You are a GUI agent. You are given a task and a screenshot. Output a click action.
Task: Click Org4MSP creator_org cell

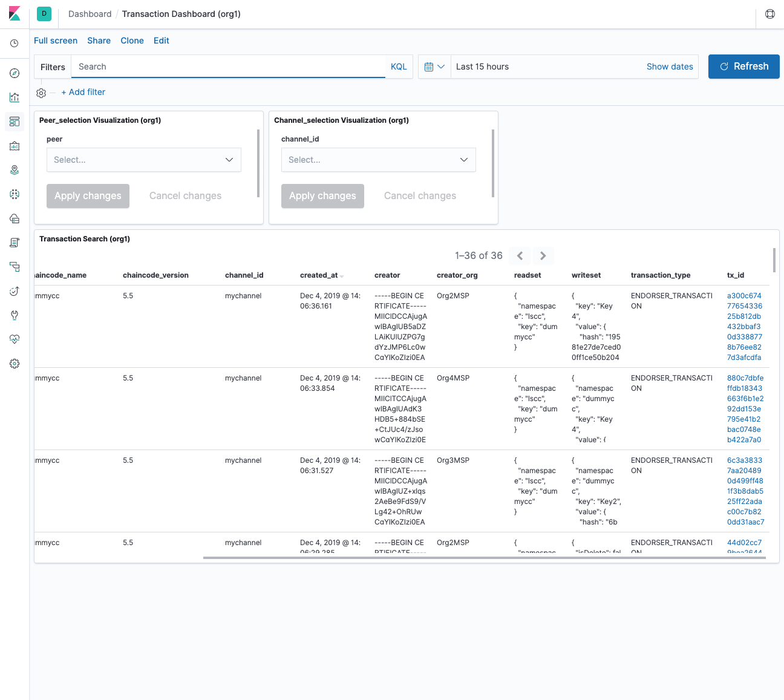453,378
